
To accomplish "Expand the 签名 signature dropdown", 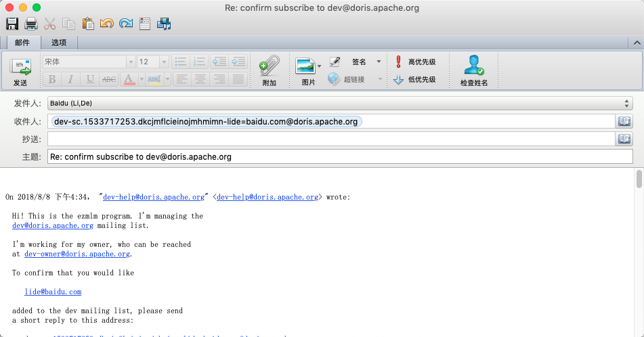I will 379,62.
